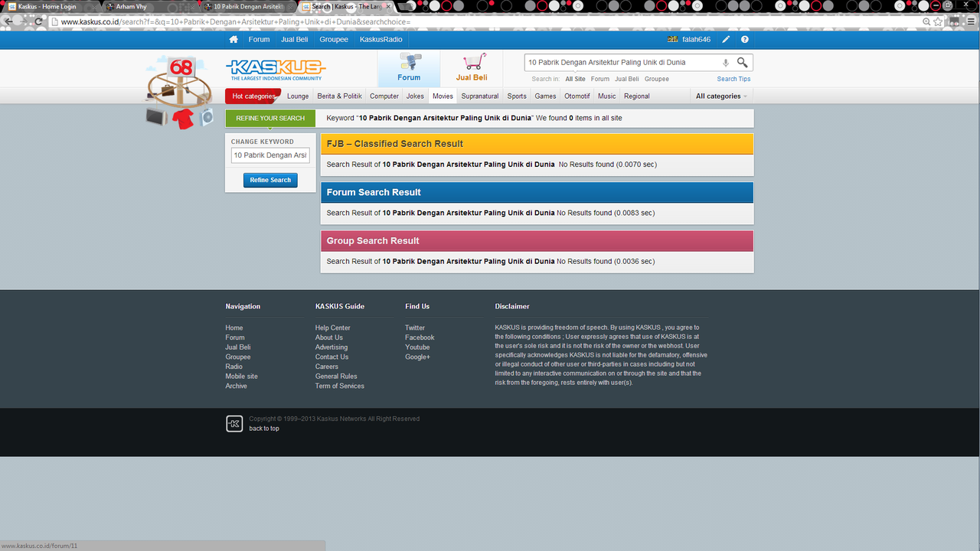The image size is (980, 551).
Task: Expand the All categories dropdown
Action: click(721, 96)
